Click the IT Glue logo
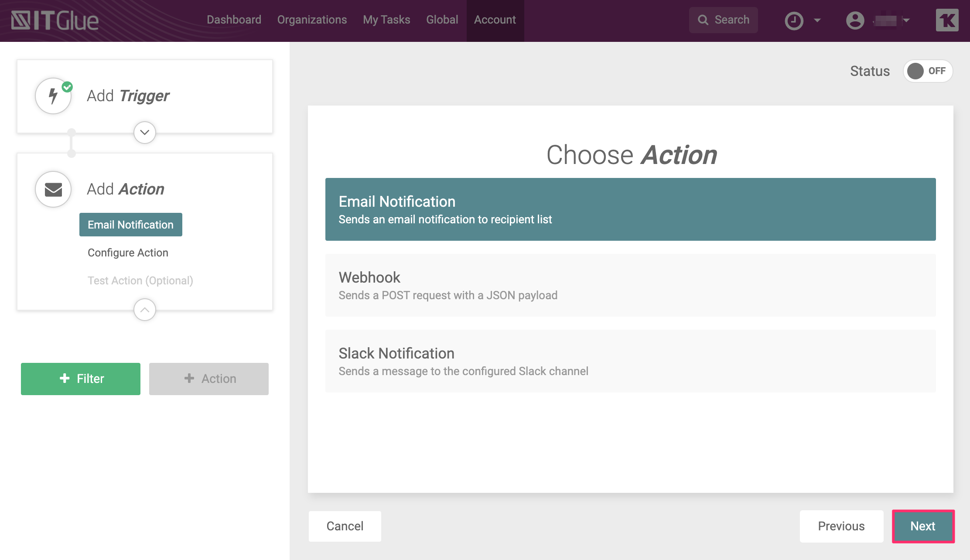The width and height of the screenshot is (970, 560). 55,20
